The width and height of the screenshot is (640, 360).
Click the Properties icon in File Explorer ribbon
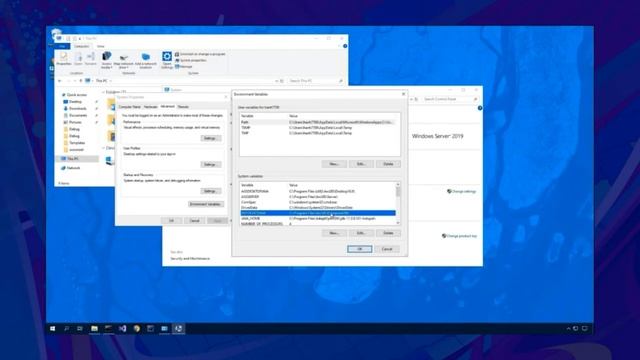64,58
